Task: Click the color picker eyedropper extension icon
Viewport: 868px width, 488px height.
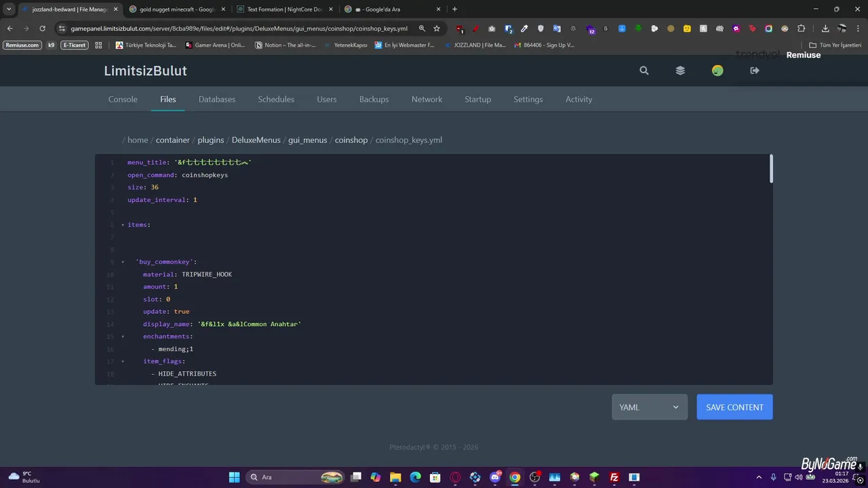Action: tap(524, 29)
